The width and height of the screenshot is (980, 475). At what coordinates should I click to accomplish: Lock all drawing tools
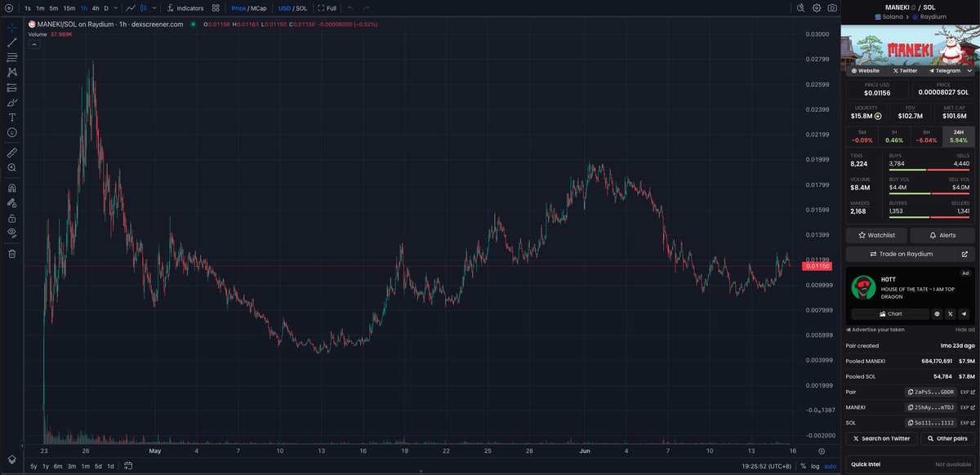12,218
